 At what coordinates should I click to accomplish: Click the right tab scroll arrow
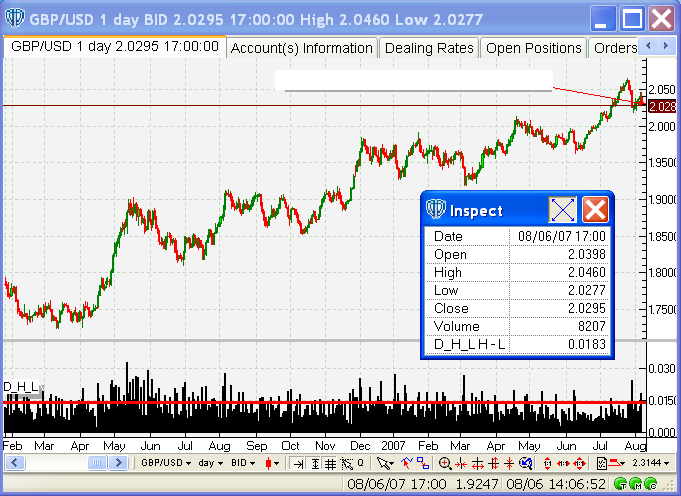tap(665, 46)
